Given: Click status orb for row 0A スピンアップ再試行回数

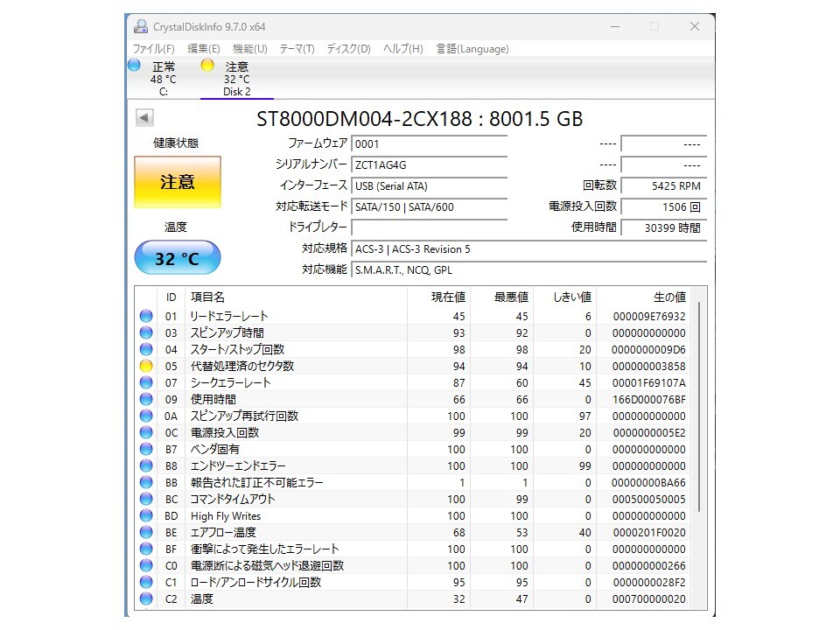Looking at the screenshot, I should (x=146, y=416).
